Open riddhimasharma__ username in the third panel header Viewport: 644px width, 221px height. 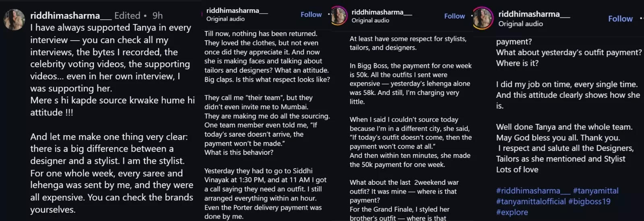(x=382, y=12)
